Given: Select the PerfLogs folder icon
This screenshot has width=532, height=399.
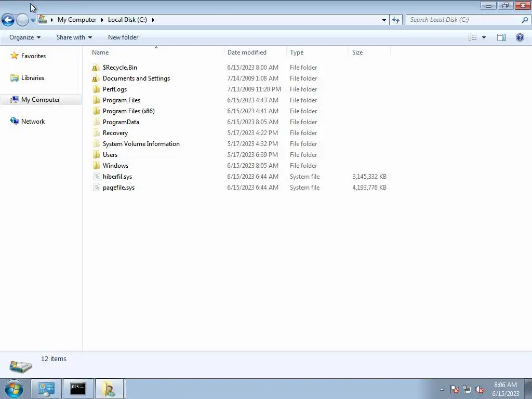Looking at the screenshot, I should 96,89.
